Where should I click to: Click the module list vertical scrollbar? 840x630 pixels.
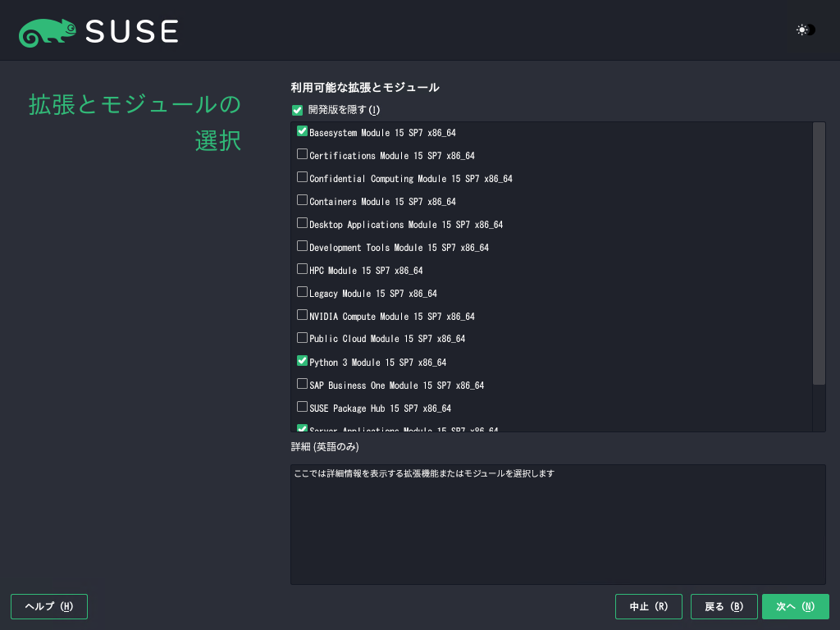tap(819, 253)
